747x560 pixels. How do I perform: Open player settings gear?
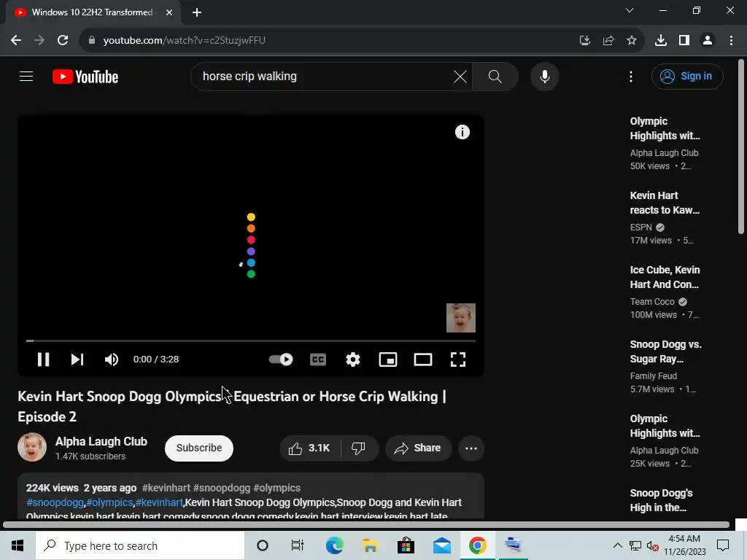click(353, 359)
